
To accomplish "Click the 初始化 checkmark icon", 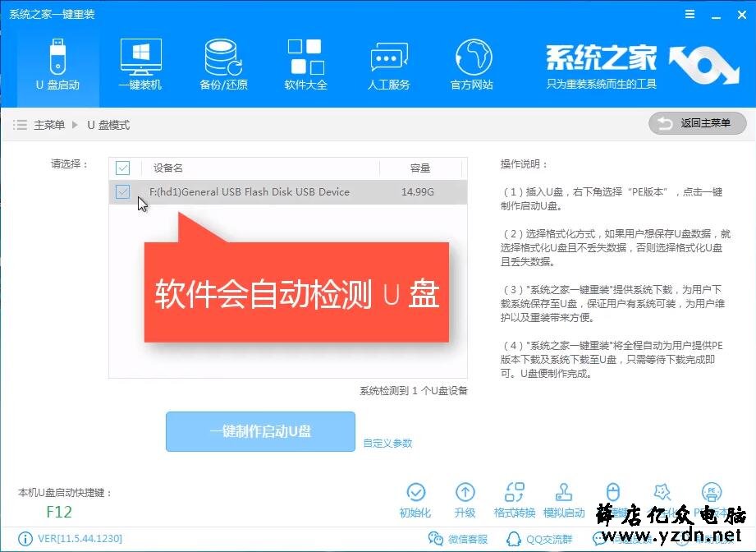I will click(415, 493).
